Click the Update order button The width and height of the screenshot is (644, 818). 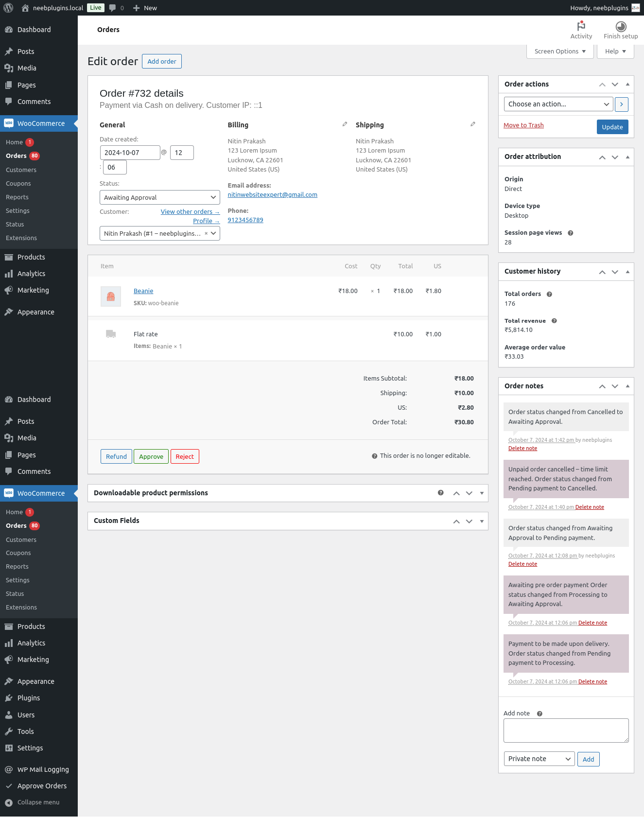(612, 127)
